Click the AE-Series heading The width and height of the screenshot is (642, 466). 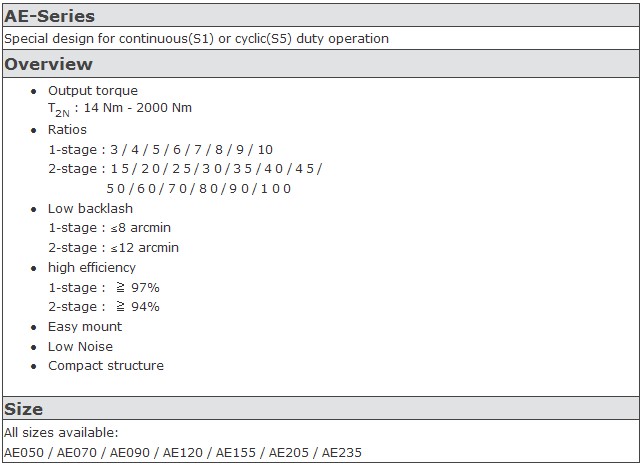(x=49, y=16)
